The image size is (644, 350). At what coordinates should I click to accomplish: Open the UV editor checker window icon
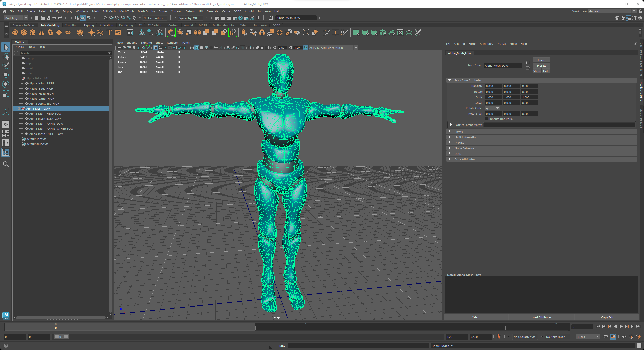pyautogui.click(x=400, y=33)
